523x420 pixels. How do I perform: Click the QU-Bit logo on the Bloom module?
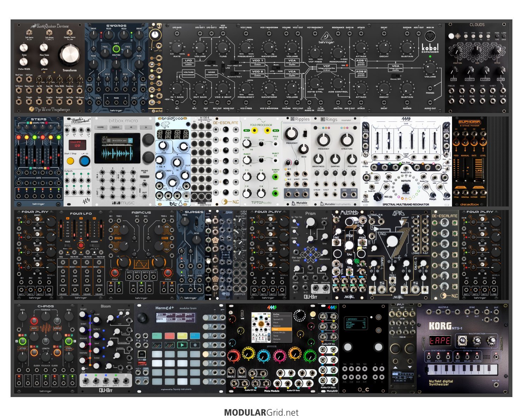(x=106, y=390)
